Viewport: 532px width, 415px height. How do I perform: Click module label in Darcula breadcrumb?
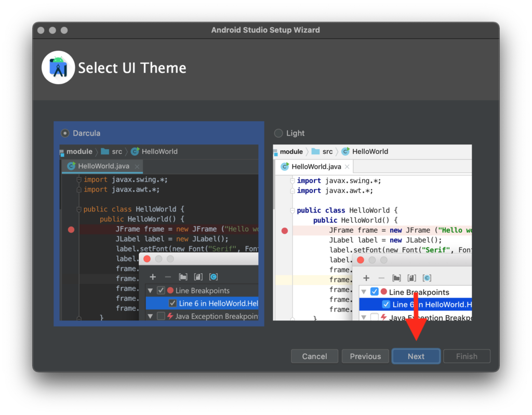79,151
